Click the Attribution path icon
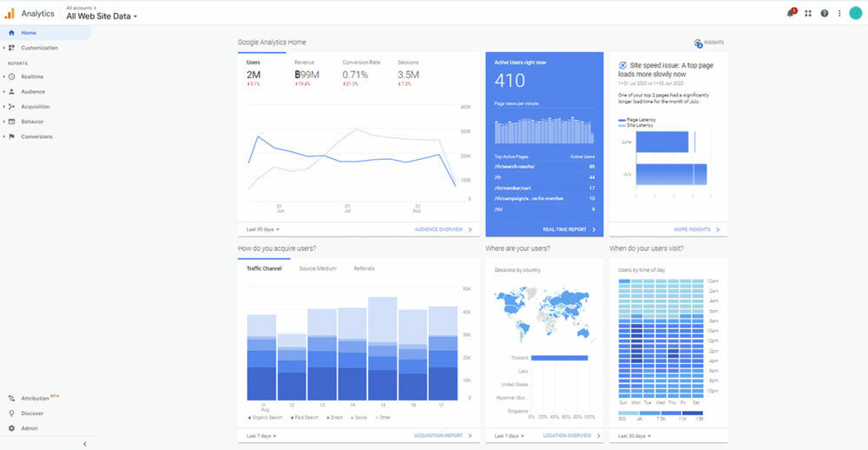Viewport: 868px width, 450px height. tap(11, 399)
